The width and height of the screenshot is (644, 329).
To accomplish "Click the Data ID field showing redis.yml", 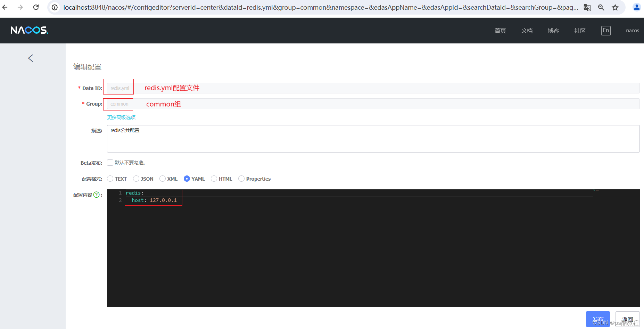I will point(373,88).
